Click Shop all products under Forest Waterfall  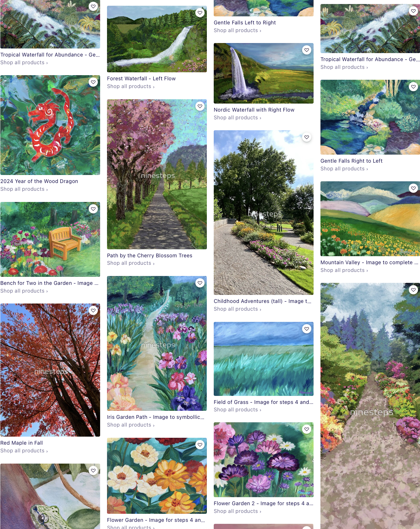(x=131, y=86)
